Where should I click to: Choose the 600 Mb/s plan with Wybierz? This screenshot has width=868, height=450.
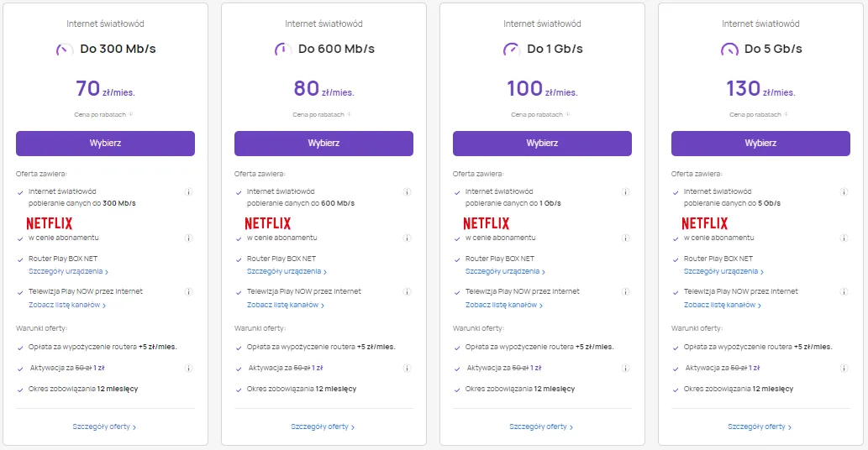point(324,144)
